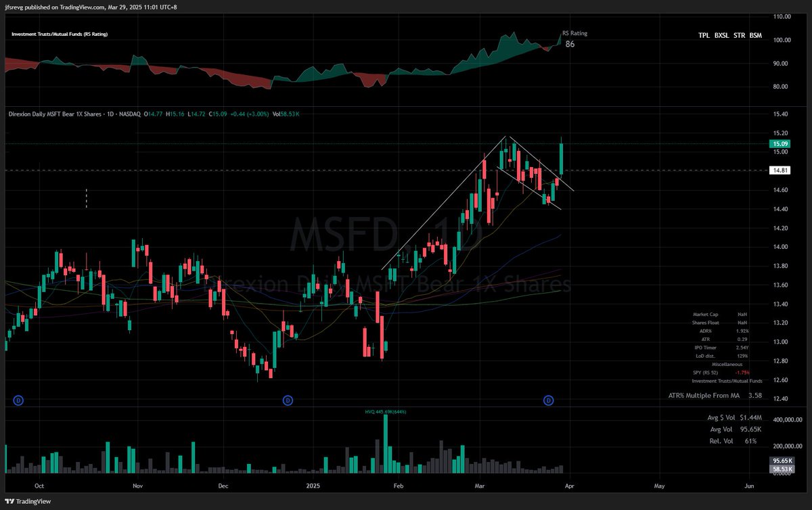Click the open value O14.77
Viewport: 812px width, 510px height.
(152, 114)
